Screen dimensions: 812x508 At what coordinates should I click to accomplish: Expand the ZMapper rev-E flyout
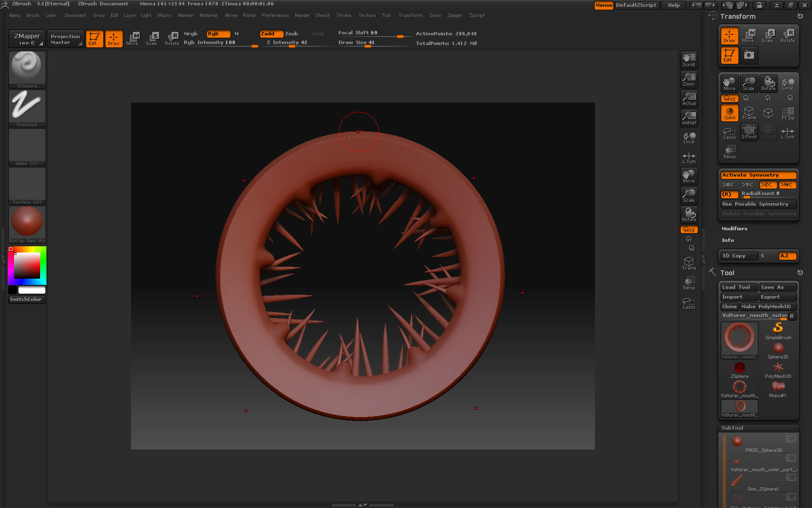27,39
